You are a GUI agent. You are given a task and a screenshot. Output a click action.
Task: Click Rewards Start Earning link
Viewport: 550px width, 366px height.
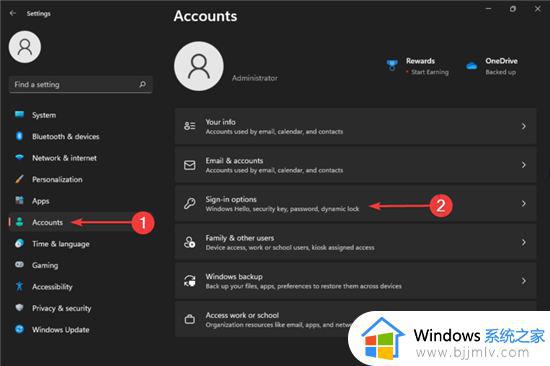(x=430, y=72)
